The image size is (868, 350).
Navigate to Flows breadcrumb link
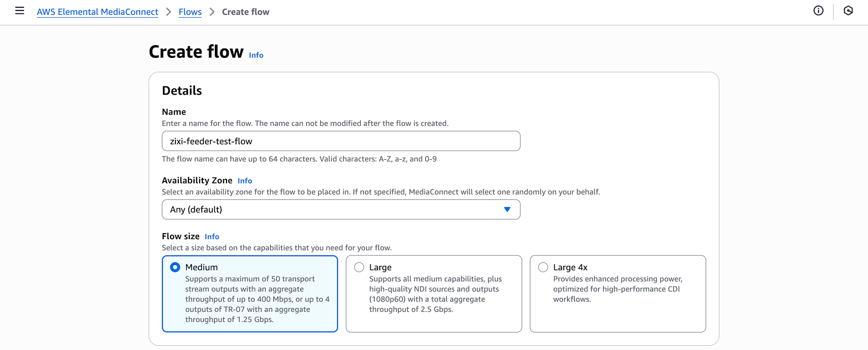pos(190,12)
